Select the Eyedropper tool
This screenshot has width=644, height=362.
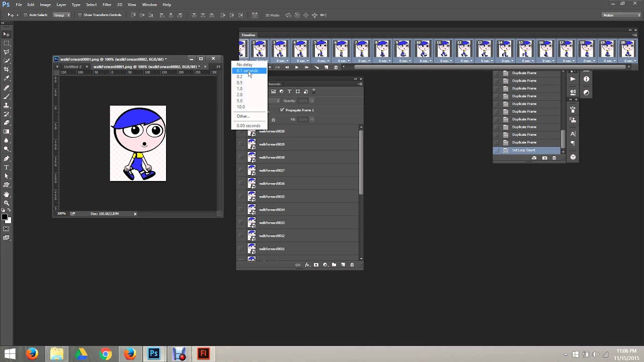(7, 78)
